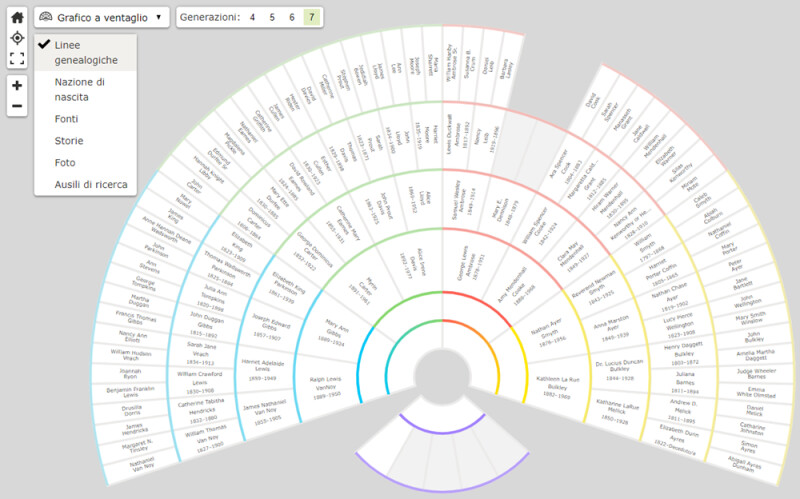This screenshot has width=800, height=499.
Task: Open the Grafico a ventaglio chart dropdown
Action: [102, 17]
